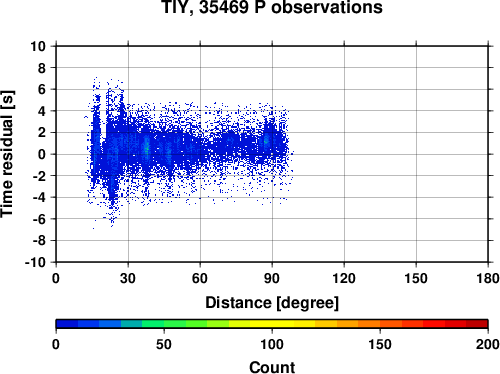Click the y-axis tick label '-8'
Image resolution: width=500 pixels, height=374 pixels.
tap(39, 241)
